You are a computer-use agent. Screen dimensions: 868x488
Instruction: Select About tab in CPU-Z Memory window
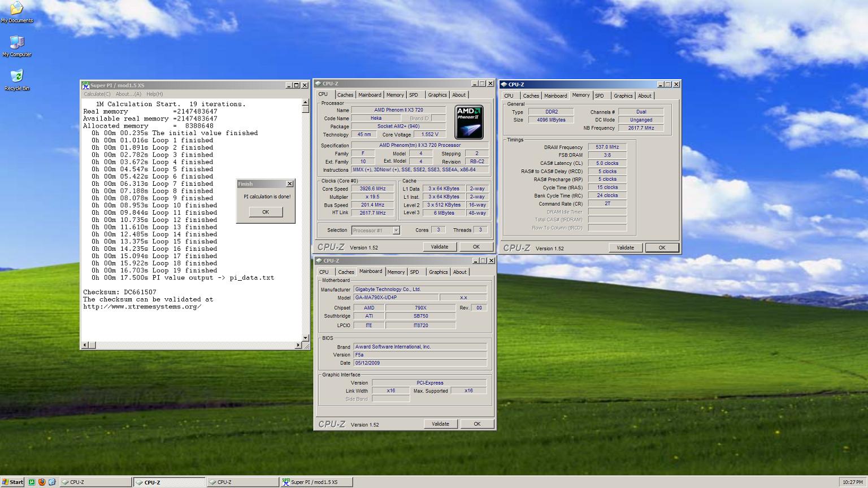click(644, 96)
